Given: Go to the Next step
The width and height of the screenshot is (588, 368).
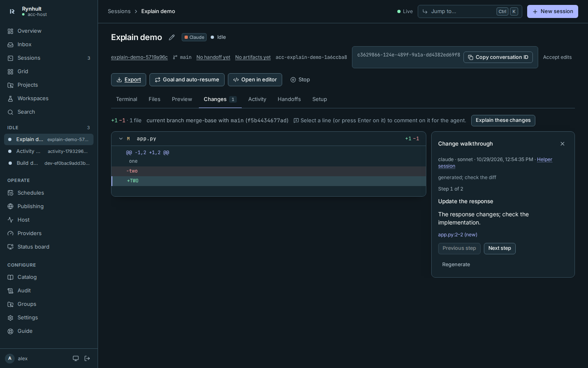Looking at the screenshot, I should tap(500, 249).
